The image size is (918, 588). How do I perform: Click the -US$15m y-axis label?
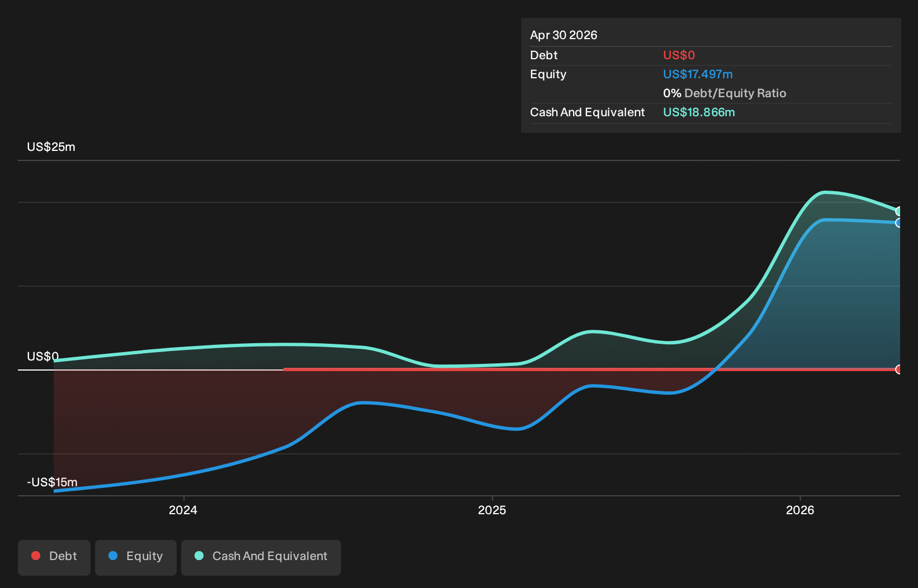pyautogui.click(x=52, y=482)
